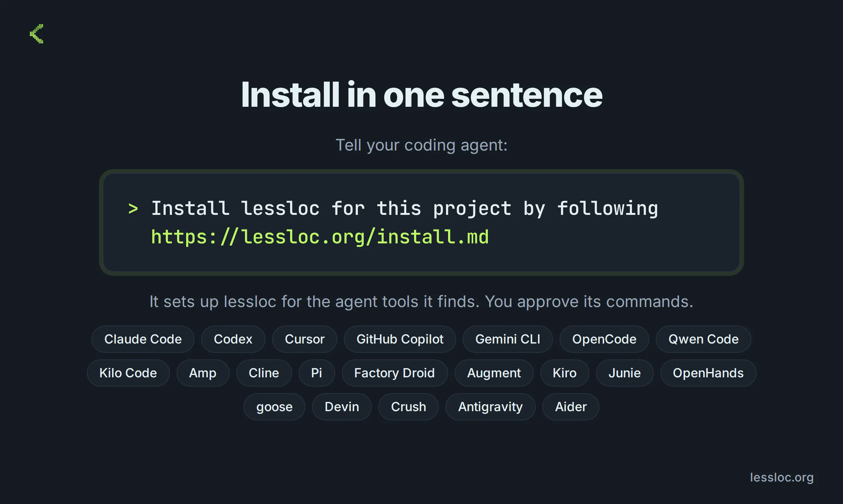Click the OpenHands chip
Viewport: 843px width, 504px height.
pos(708,373)
